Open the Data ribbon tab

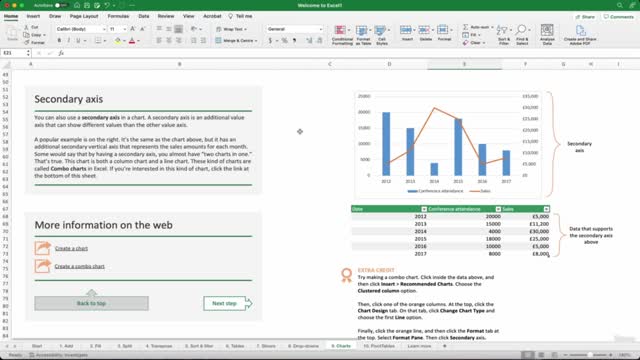coord(144,16)
